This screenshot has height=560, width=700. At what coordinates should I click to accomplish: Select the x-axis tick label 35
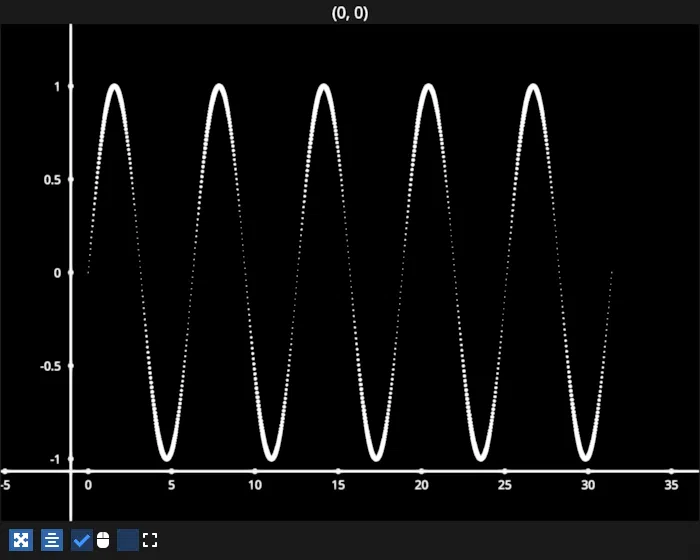click(x=671, y=485)
